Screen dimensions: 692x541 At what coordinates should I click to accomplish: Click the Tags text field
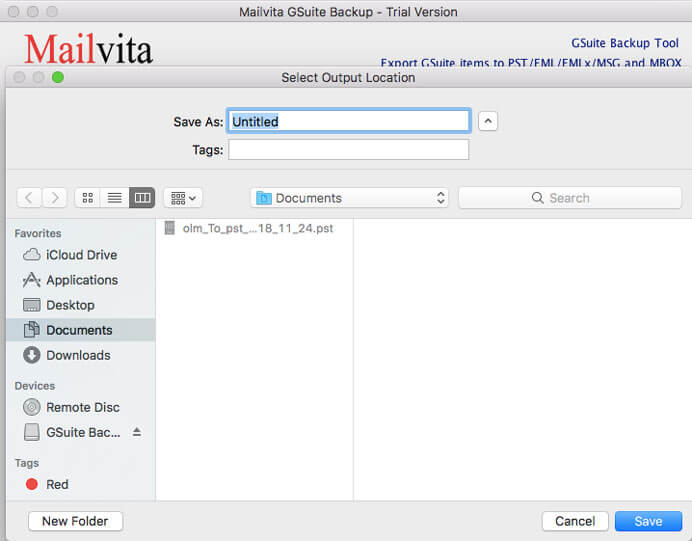pyautogui.click(x=348, y=150)
